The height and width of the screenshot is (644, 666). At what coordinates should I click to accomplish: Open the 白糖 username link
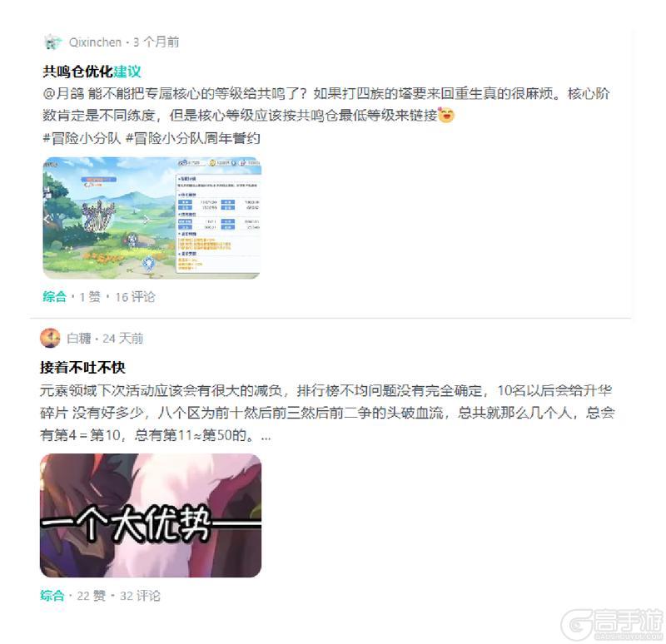79,339
